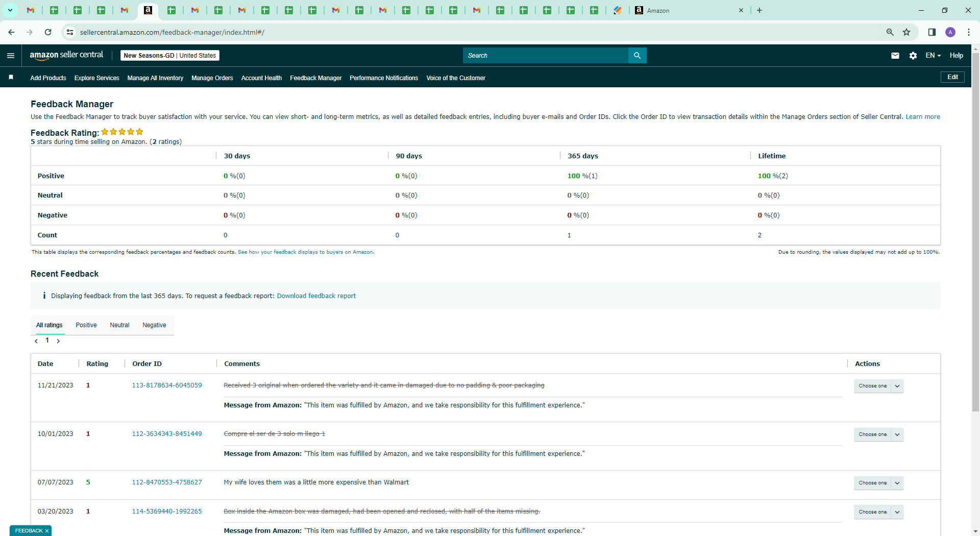Open the Help link
Viewport: 980px width, 536px height.
(956, 56)
